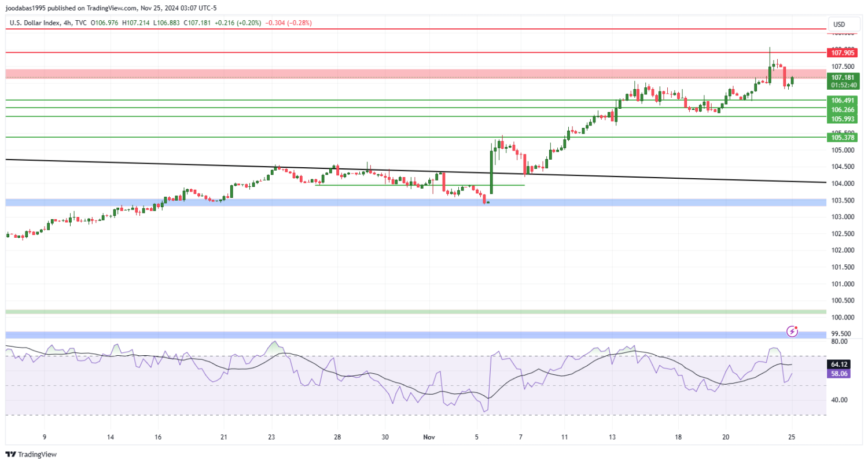Screen dimensions: 868x464
Task: Click the green 106.266 price label
Action: pos(843,109)
